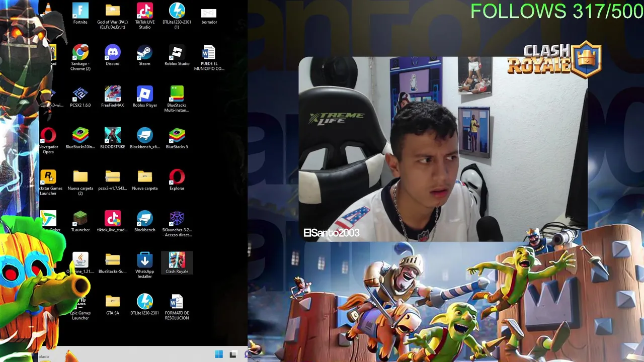Open the Nueva carpeta (2) folder

pyautogui.click(x=80, y=183)
